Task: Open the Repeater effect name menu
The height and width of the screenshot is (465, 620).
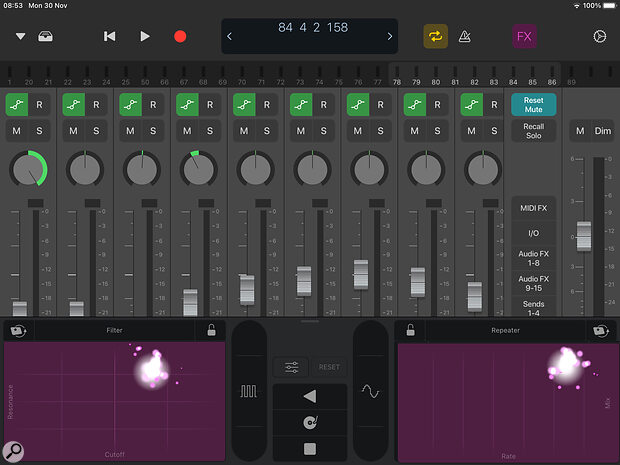Action: point(505,330)
